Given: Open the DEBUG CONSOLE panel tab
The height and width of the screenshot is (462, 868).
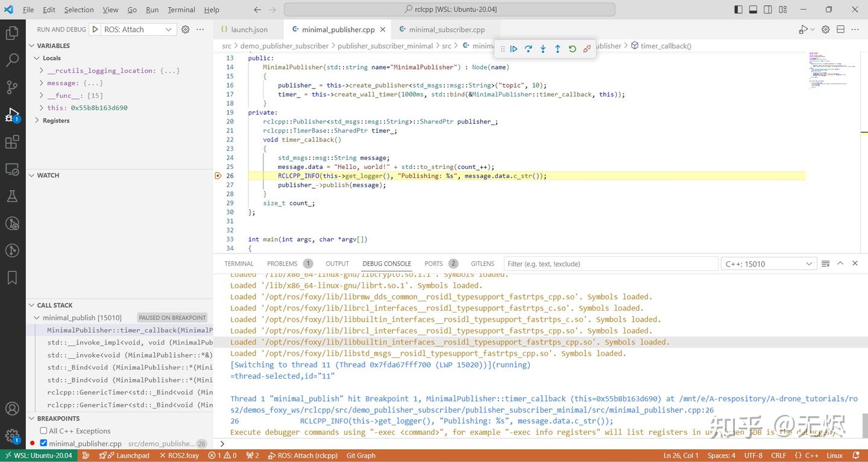Looking at the screenshot, I should pyautogui.click(x=386, y=264).
